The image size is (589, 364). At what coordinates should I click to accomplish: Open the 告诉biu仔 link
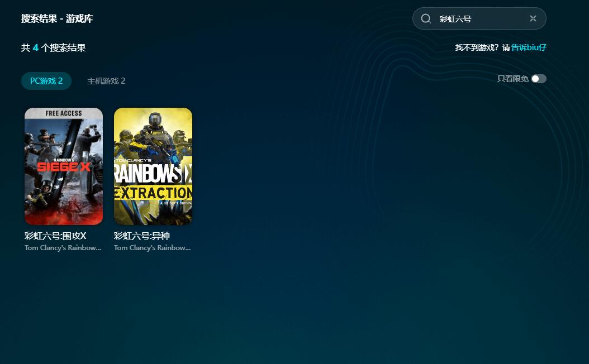(529, 47)
